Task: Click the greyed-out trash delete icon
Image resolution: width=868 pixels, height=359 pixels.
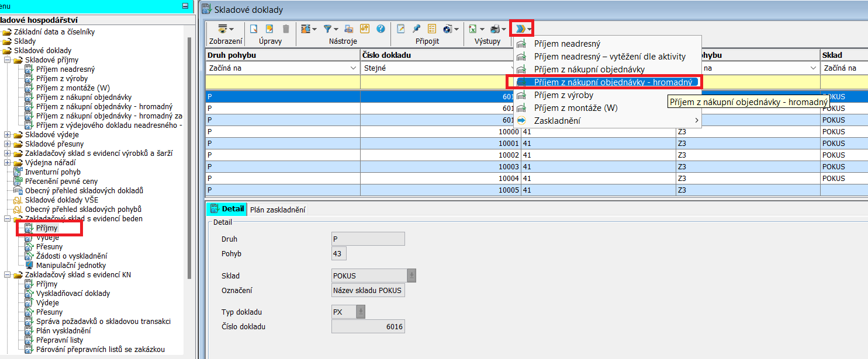Action: point(285,29)
